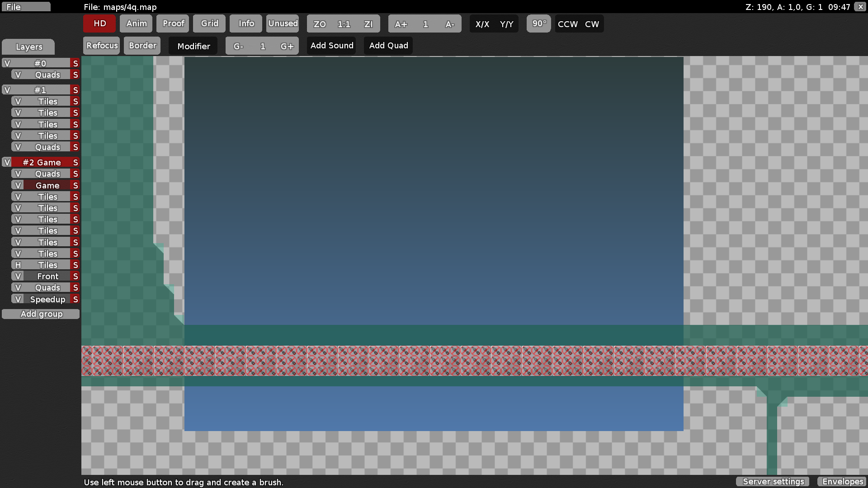This screenshot has height=488, width=868.
Task: Rotate the brush counter-clockwise with CCW
Action: click(567, 24)
